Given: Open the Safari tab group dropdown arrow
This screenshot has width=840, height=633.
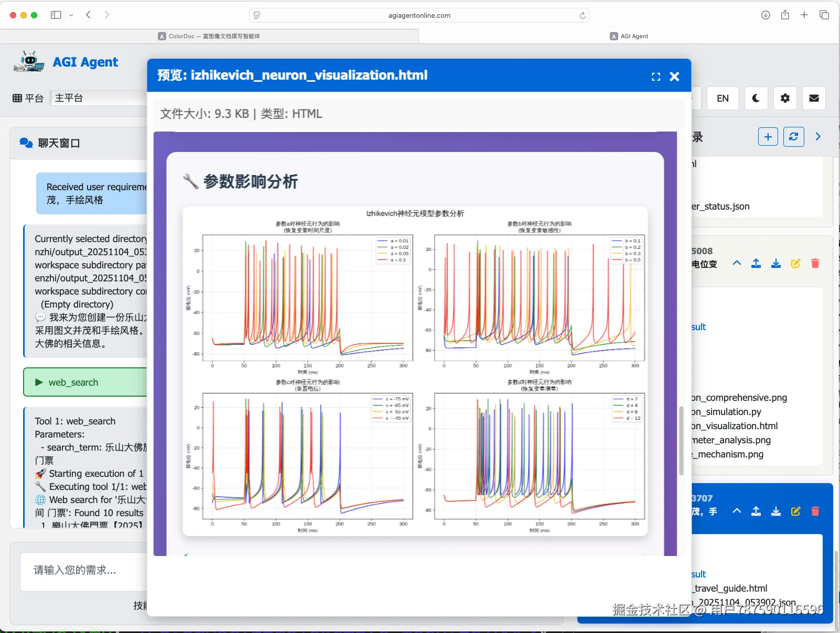Looking at the screenshot, I should point(71,15).
